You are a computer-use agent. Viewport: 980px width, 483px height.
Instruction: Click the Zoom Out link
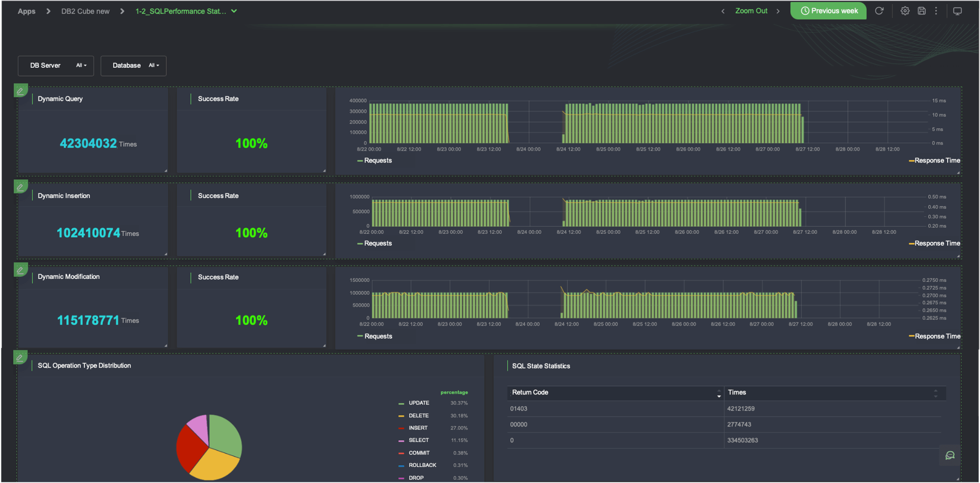tap(751, 11)
